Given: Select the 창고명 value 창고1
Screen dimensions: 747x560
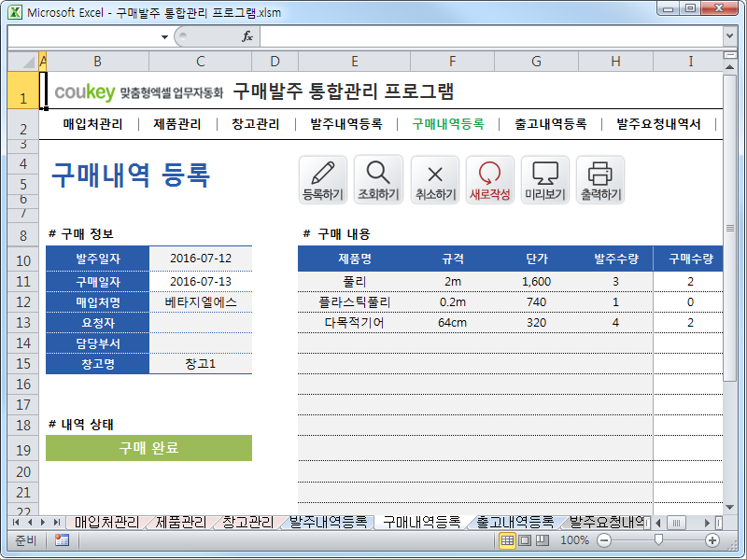Looking at the screenshot, I should tap(201, 364).
